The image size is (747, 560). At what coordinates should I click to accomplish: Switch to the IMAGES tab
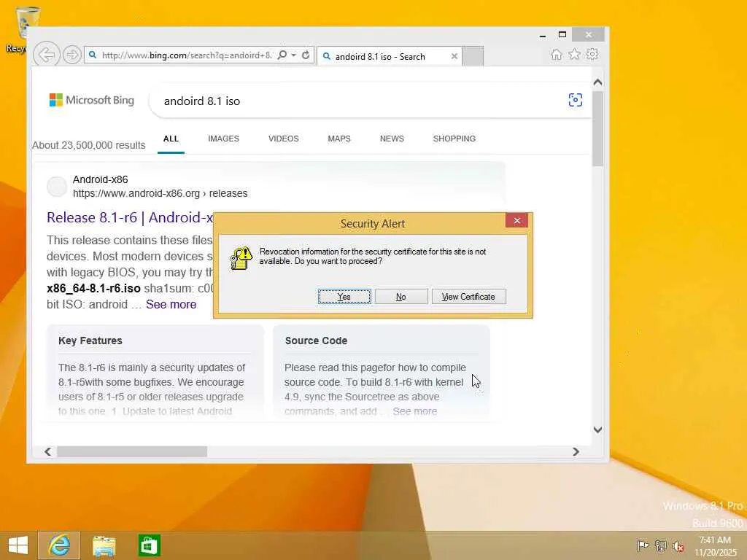click(x=223, y=139)
